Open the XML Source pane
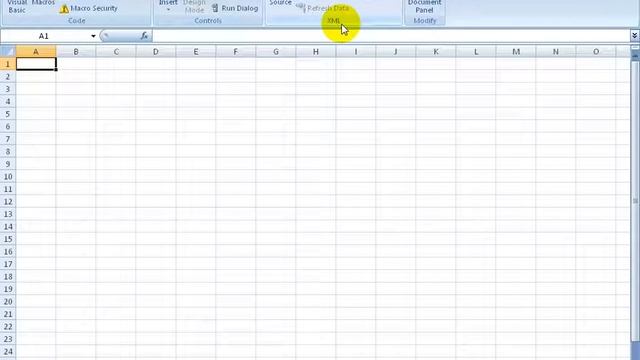Viewport: 640px width, 360px height. pyautogui.click(x=280, y=3)
